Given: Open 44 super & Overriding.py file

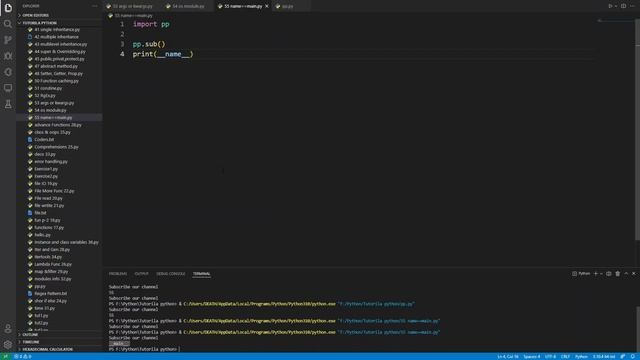Looking at the screenshot, I should click(x=59, y=51).
